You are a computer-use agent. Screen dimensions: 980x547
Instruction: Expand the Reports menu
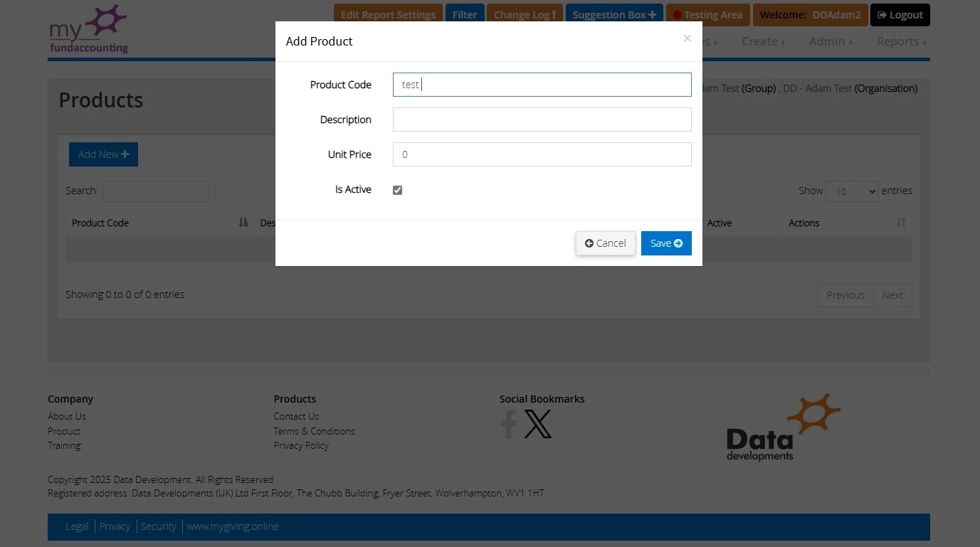click(x=902, y=41)
